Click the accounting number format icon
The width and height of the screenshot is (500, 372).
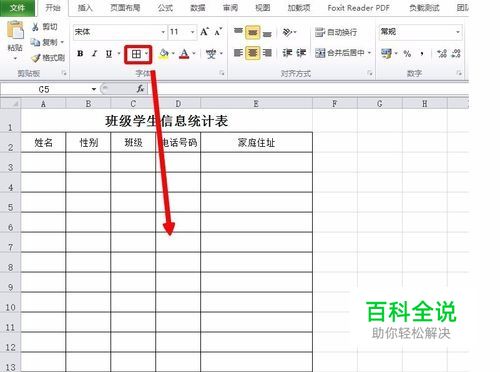click(386, 53)
